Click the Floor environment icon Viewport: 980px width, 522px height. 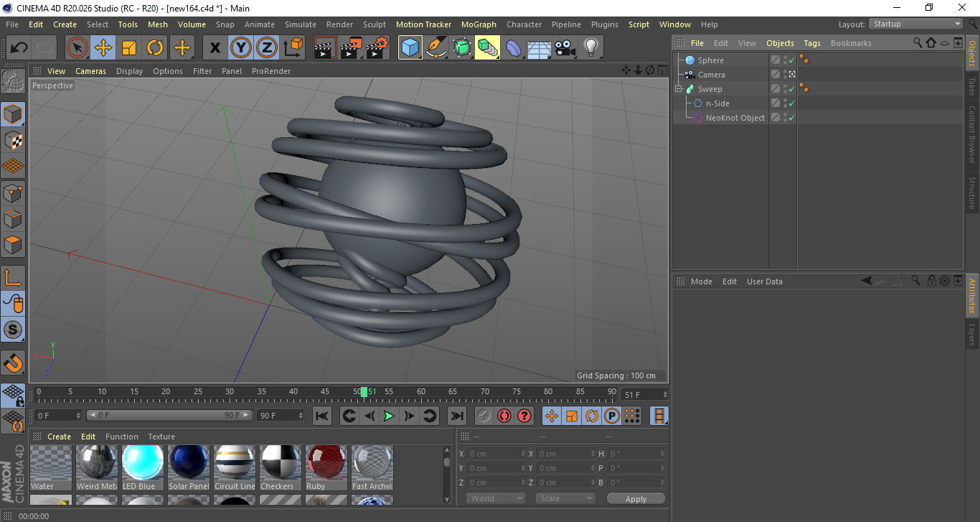coord(540,48)
